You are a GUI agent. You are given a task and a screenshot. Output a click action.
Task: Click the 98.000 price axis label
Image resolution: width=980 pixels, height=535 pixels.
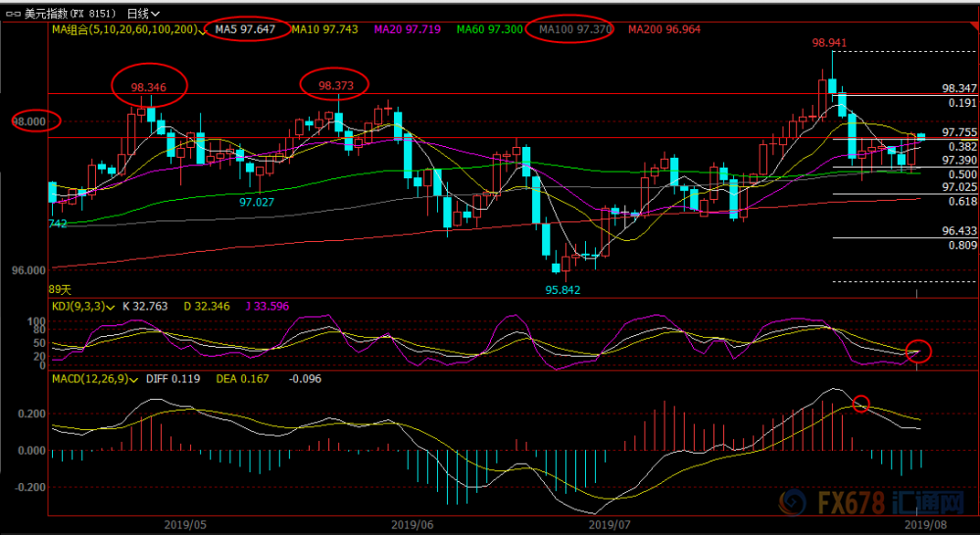coord(30,122)
